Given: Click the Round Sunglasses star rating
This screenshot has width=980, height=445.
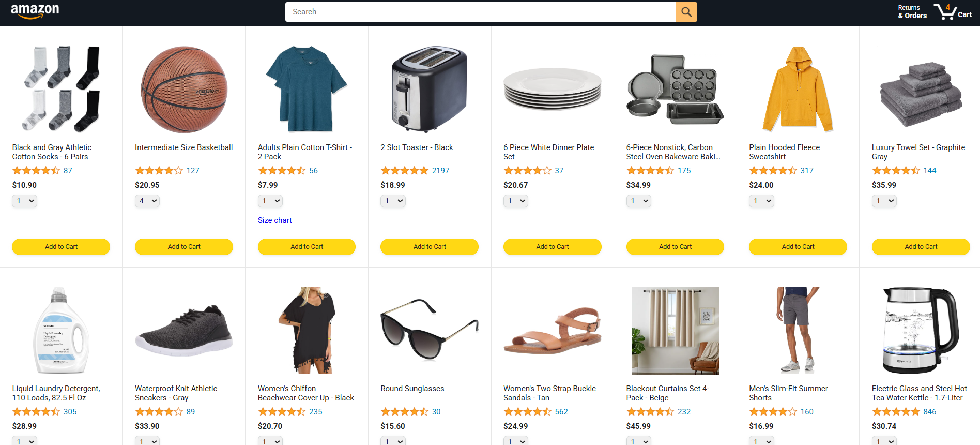Looking at the screenshot, I should click(404, 412).
